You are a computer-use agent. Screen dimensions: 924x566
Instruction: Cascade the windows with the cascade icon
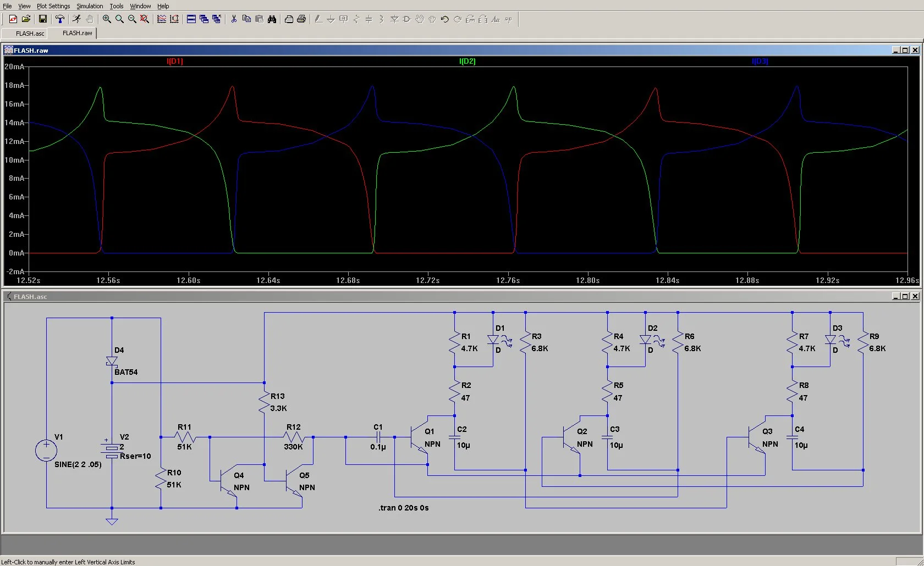pyautogui.click(x=204, y=19)
